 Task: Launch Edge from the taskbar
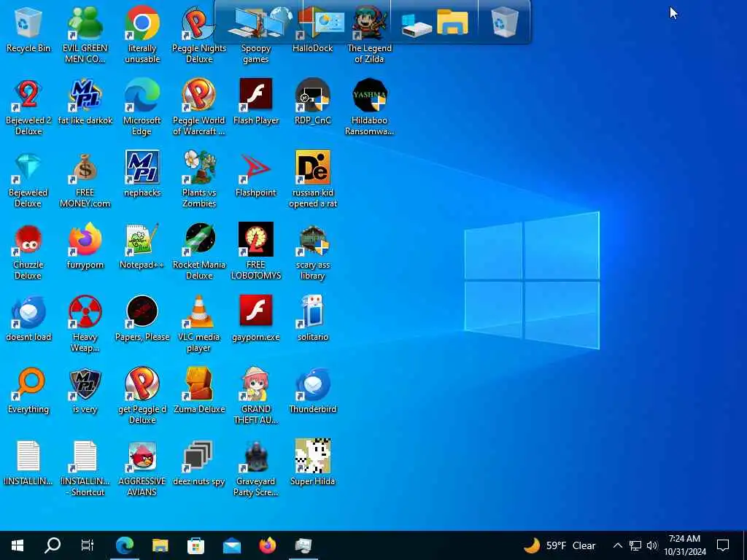124,545
